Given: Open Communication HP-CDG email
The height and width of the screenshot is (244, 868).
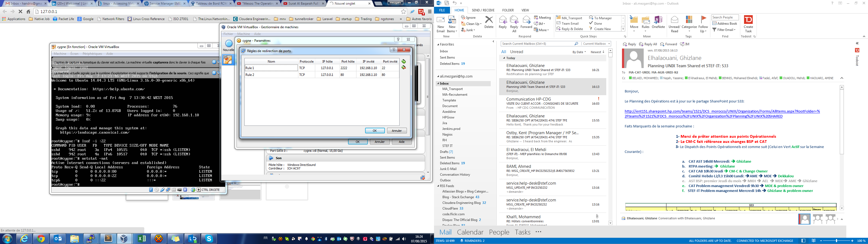Looking at the screenshot, I should (x=552, y=103).
